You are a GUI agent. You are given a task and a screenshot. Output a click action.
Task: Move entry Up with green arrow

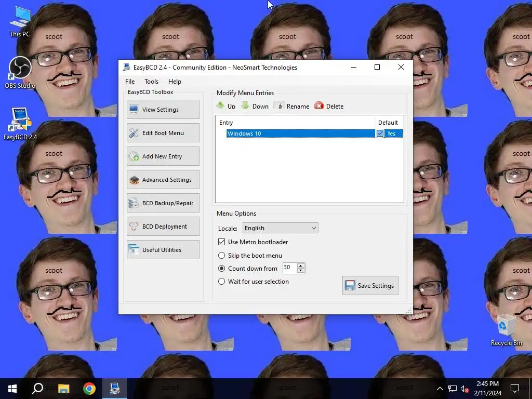point(225,106)
